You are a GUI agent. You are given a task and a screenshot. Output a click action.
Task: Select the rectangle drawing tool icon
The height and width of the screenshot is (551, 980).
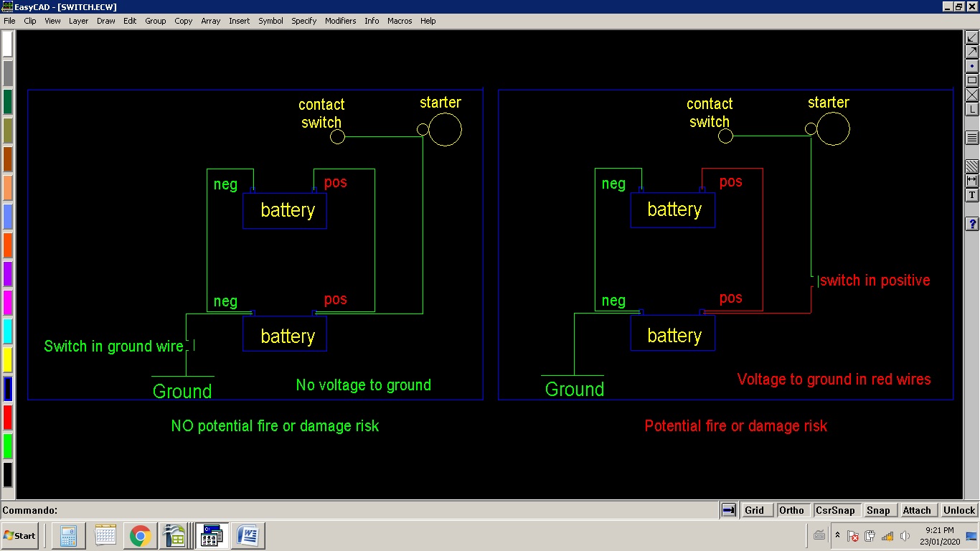coord(972,80)
